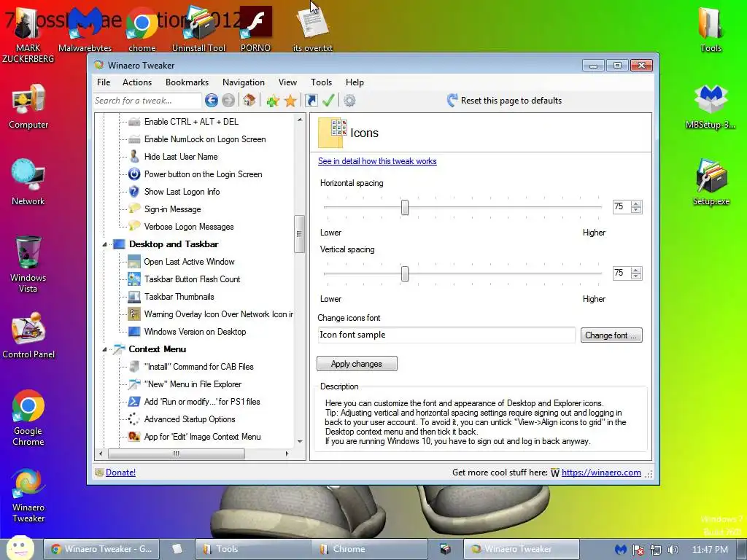This screenshot has height=560, width=747.
Task: Click the tree panel horizontal scrollbar thumb
Action: 177,454
